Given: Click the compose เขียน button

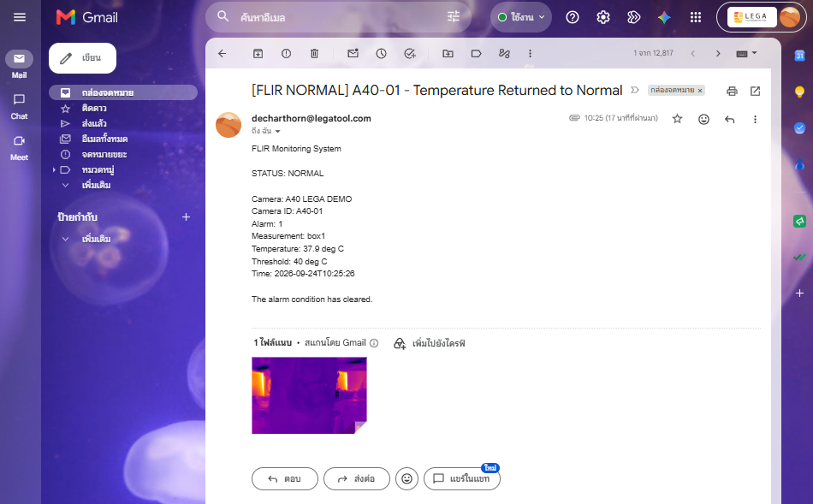Looking at the screenshot, I should (x=82, y=58).
